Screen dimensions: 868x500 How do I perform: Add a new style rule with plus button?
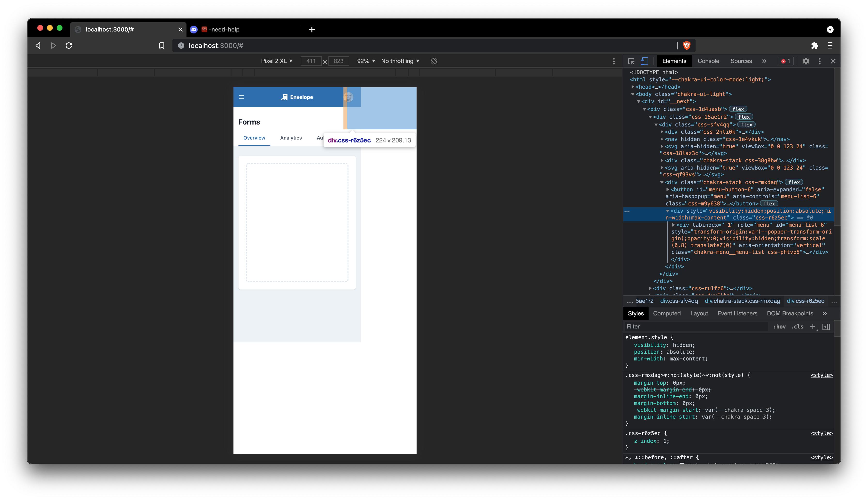click(812, 327)
